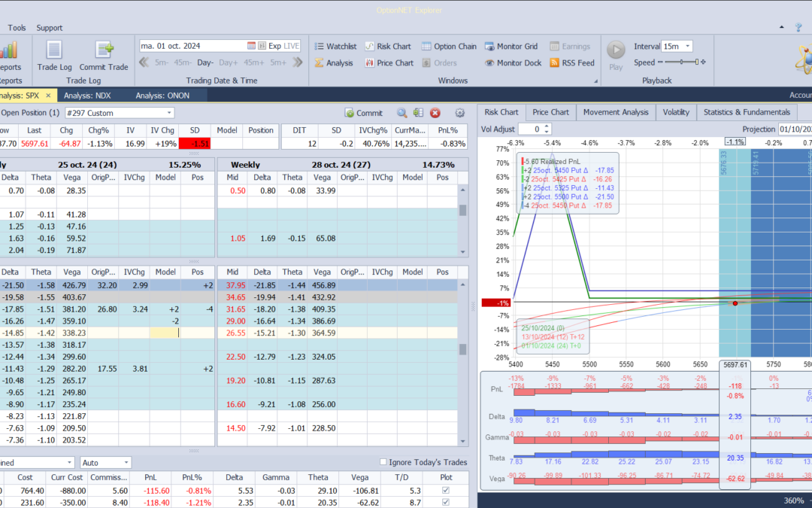812x508 pixels.
Task: Show the Monitor Dock
Action: click(513, 63)
